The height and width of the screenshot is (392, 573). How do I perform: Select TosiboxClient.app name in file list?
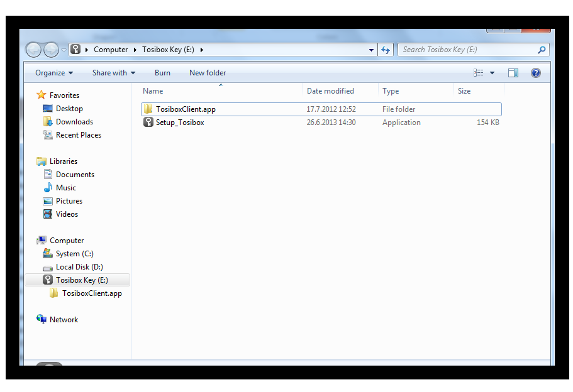pos(186,109)
